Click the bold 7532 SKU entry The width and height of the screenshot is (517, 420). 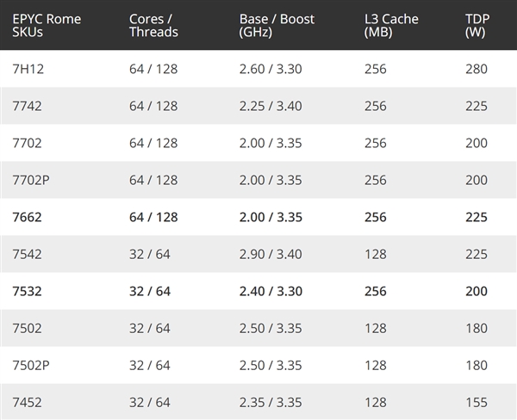click(27, 291)
